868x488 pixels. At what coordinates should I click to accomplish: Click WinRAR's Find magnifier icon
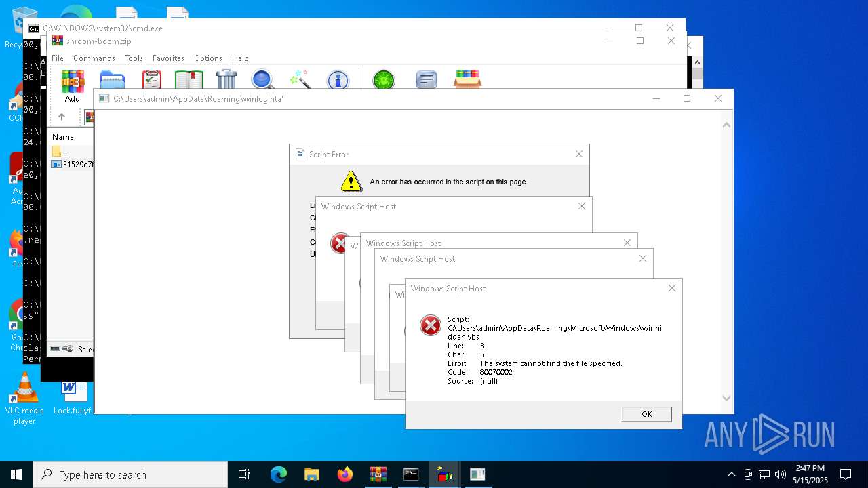pos(262,80)
